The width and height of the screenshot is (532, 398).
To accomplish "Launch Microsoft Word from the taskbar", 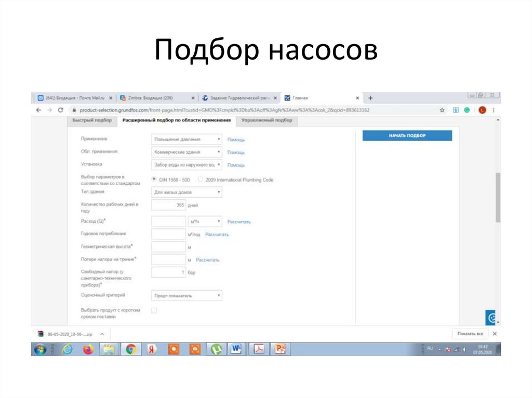I will click(x=237, y=349).
